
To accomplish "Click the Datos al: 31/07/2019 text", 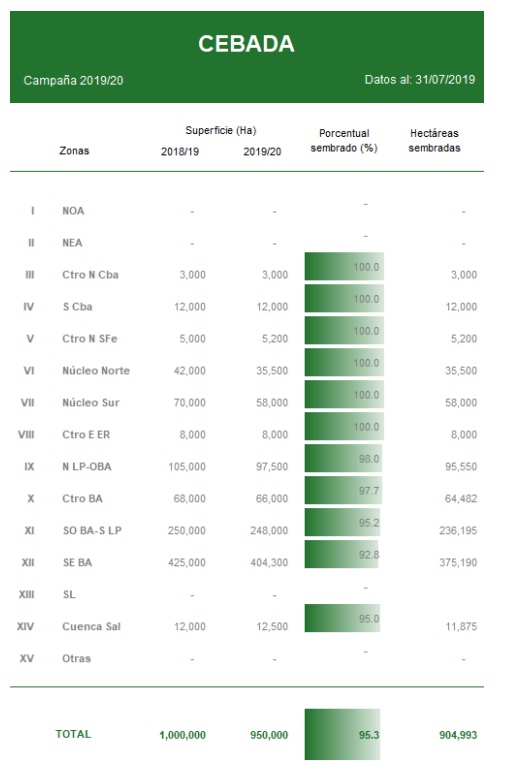I will click(x=420, y=80).
